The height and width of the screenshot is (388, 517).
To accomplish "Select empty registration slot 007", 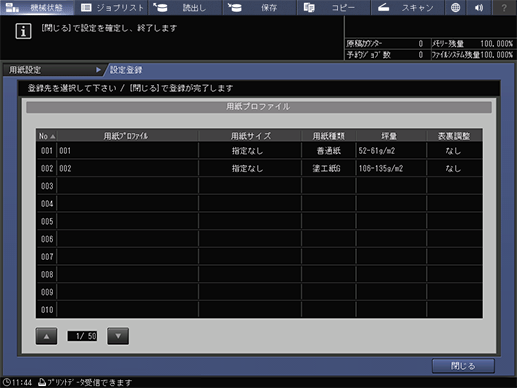I will (x=259, y=257).
